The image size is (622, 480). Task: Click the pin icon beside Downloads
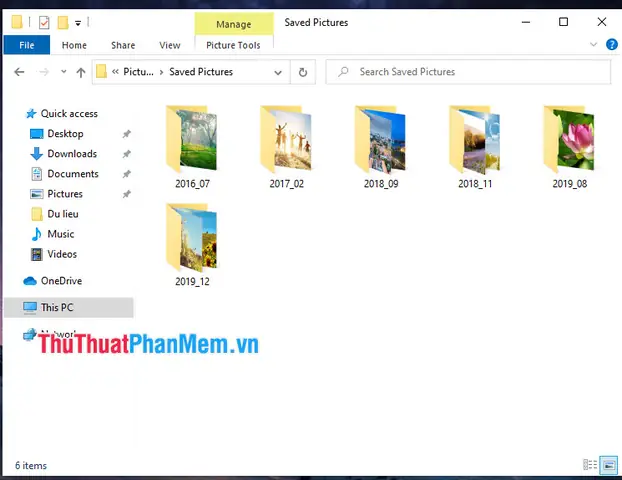pos(126,154)
